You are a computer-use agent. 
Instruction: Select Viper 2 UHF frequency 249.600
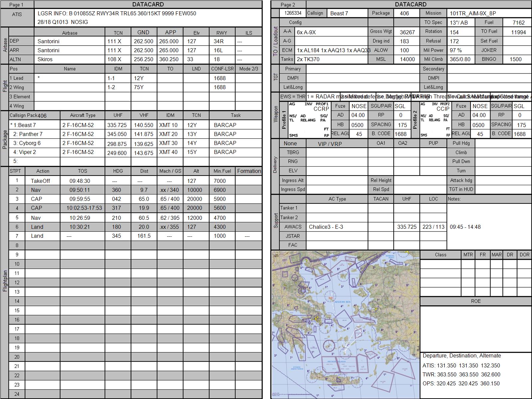(x=117, y=153)
